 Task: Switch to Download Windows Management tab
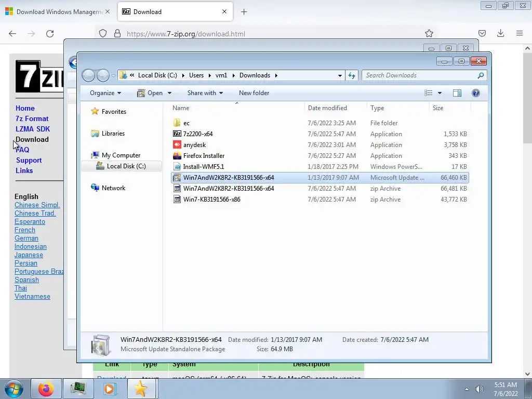58,12
